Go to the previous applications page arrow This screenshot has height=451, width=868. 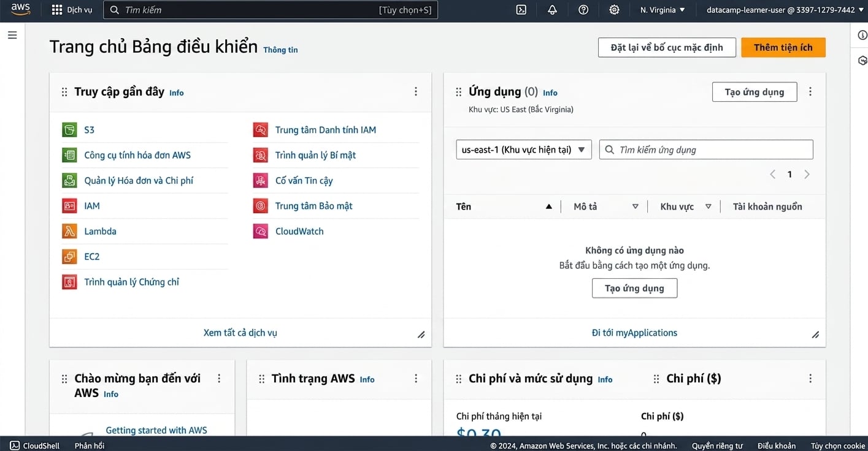[x=773, y=175]
